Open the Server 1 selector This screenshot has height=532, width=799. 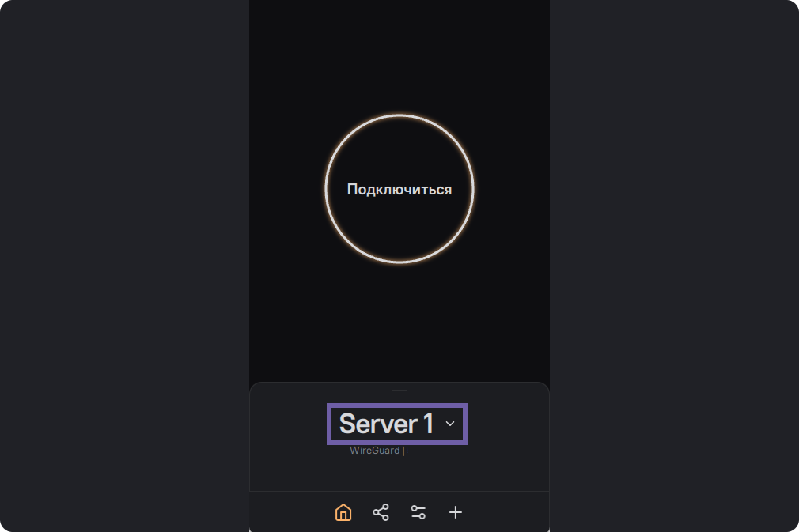[397, 424]
